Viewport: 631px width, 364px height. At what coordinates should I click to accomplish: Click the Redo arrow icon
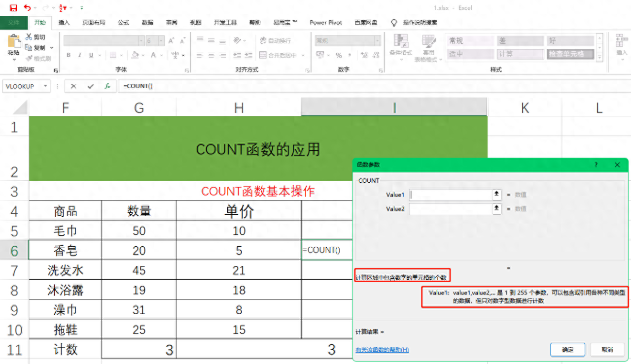45,8
